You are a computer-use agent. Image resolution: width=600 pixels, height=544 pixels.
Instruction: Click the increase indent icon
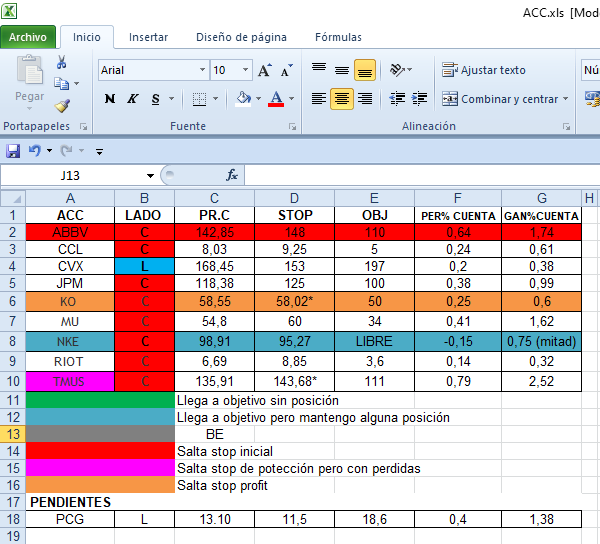coord(419,99)
